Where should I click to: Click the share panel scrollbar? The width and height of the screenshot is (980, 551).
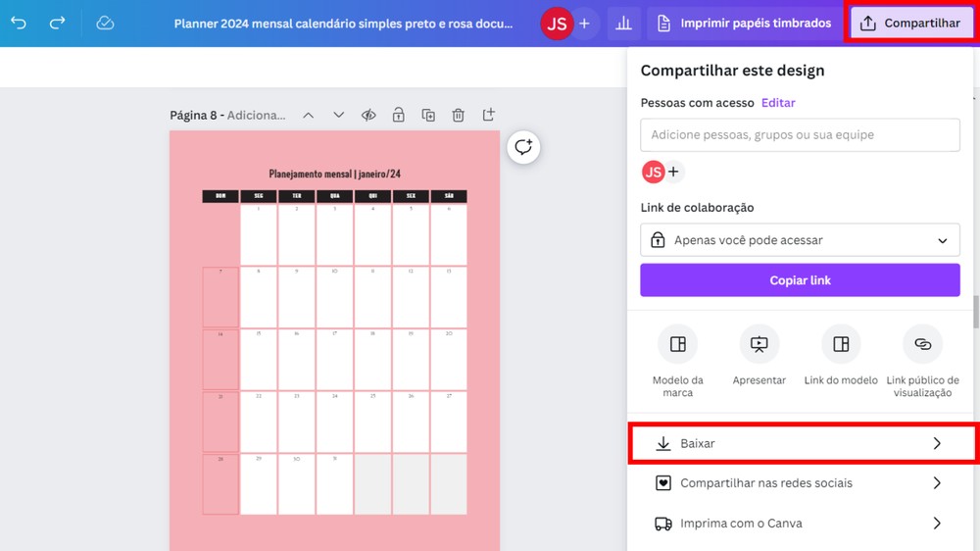[x=976, y=312]
